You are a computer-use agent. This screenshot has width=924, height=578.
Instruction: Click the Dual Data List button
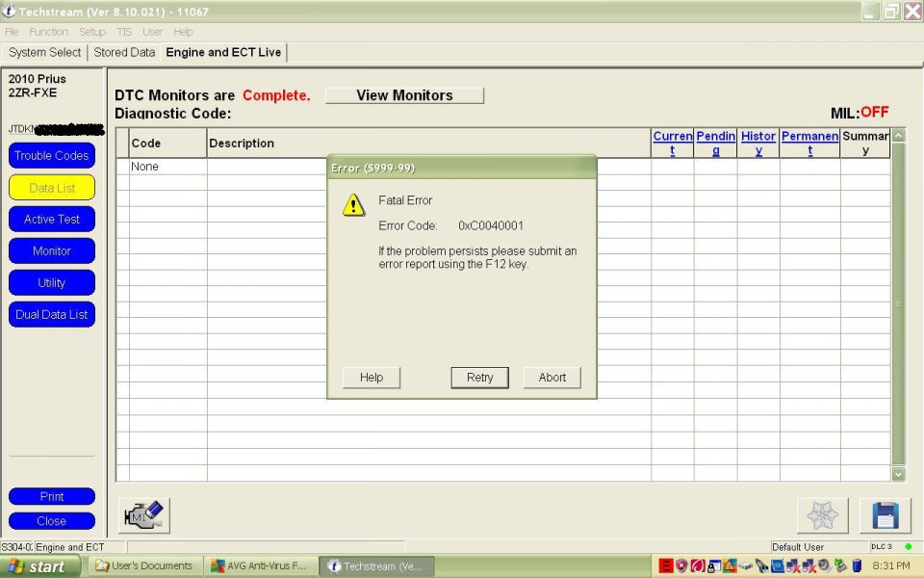(x=52, y=315)
